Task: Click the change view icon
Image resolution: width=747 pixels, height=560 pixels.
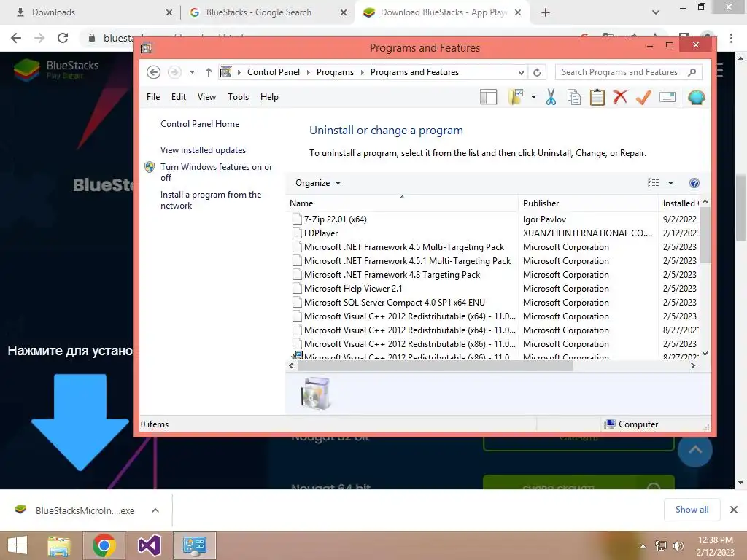Action: (654, 183)
